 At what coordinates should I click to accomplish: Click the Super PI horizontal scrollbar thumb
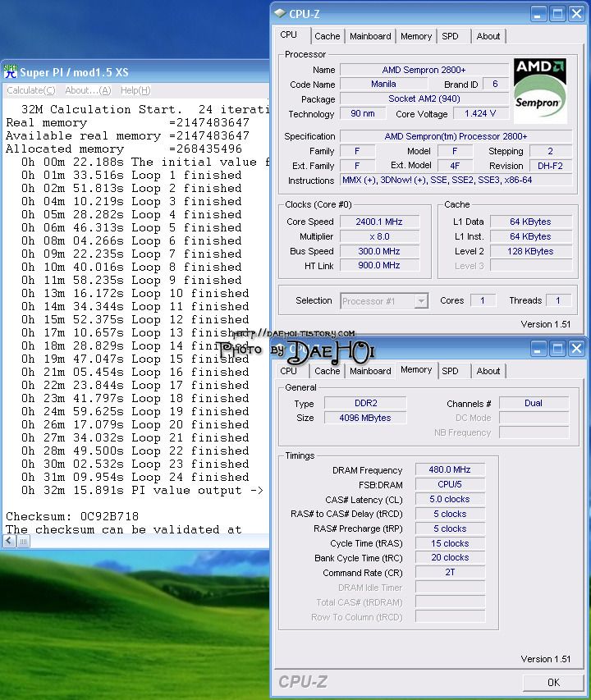[x=23, y=542]
